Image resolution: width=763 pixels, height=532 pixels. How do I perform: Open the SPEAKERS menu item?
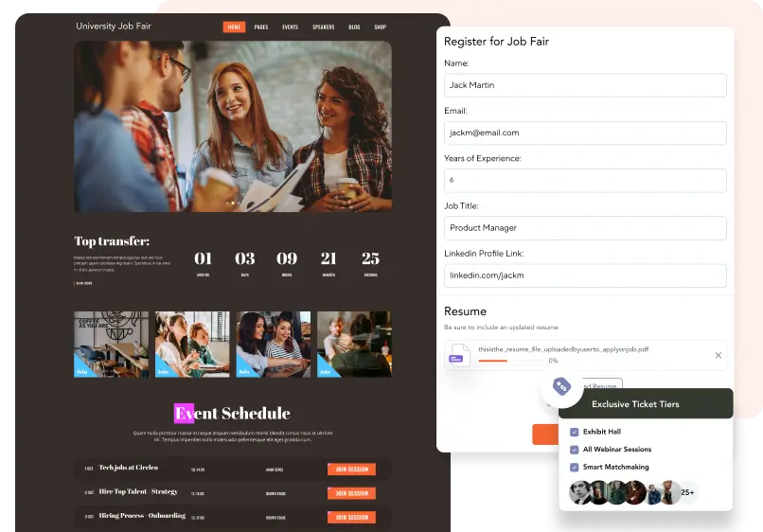tap(323, 27)
